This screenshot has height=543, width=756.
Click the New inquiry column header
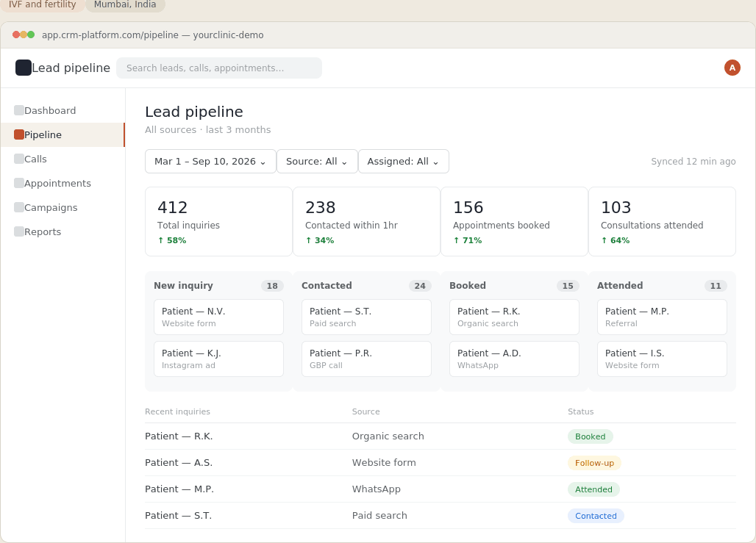pos(183,286)
